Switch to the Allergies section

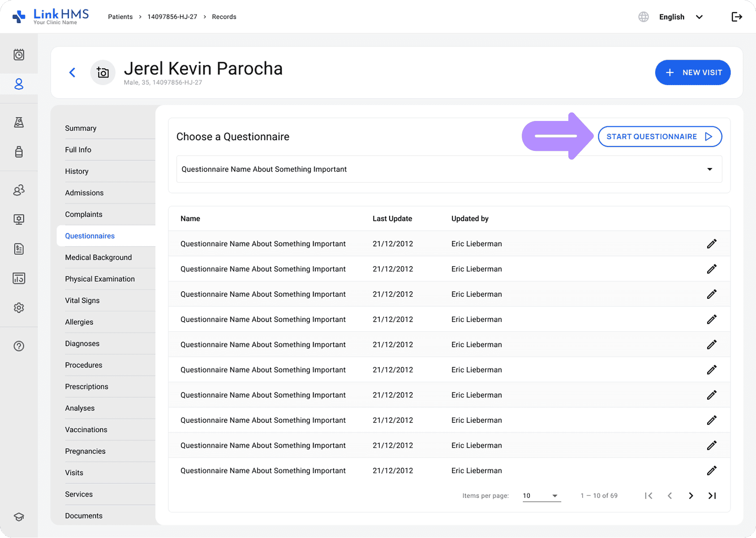tap(79, 322)
